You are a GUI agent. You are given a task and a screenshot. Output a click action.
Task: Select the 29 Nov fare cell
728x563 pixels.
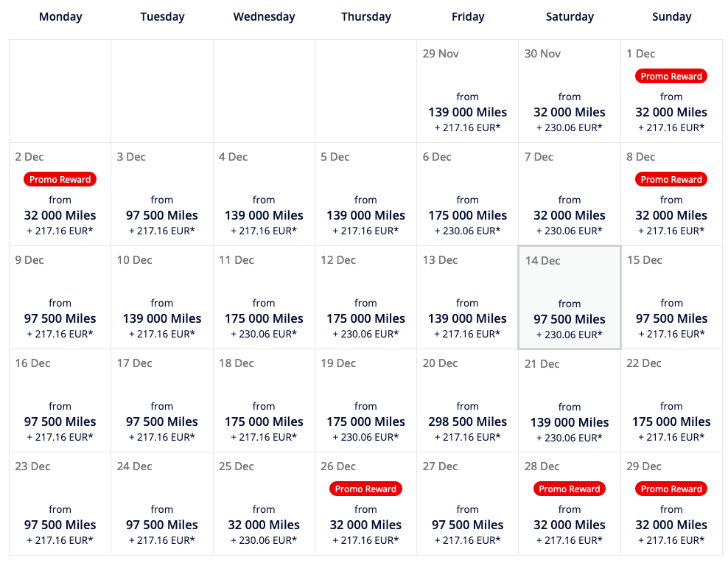pyautogui.click(x=468, y=91)
